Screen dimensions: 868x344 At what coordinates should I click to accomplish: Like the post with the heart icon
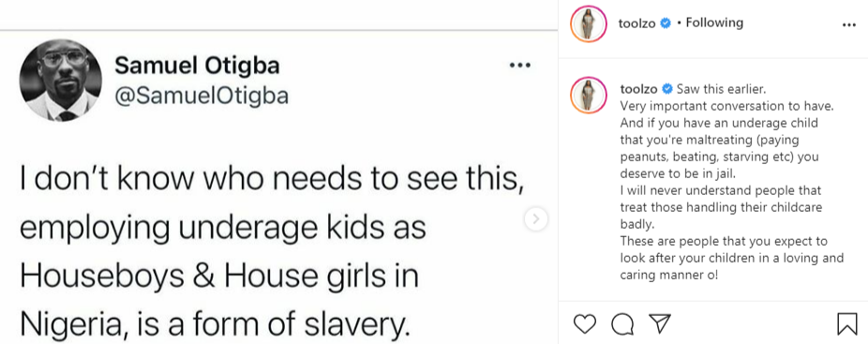point(585,324)
